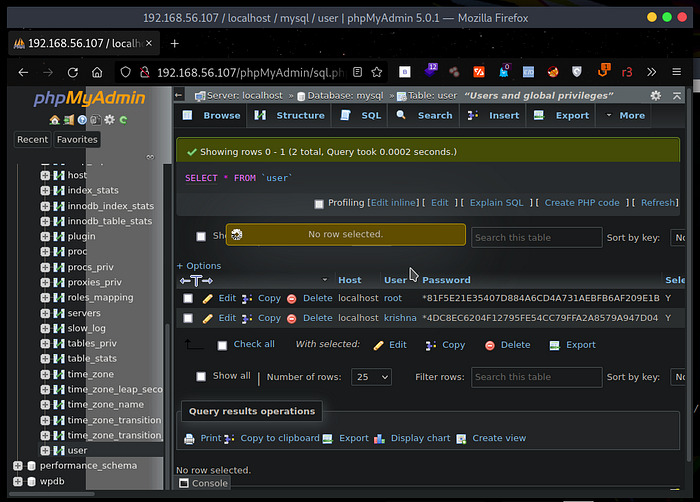Toggle the Check all checkbox
The height and width of the screenshot is (502, 700).
coord(222,345)
